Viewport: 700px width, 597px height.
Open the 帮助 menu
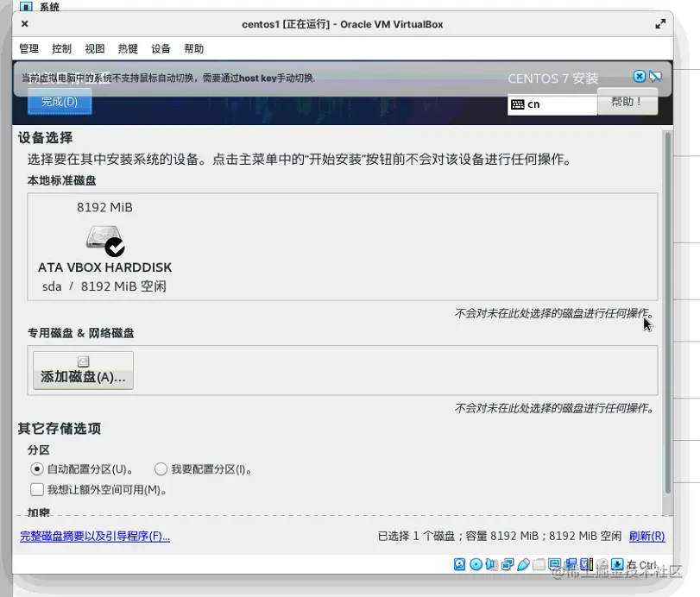pos(193,48)
